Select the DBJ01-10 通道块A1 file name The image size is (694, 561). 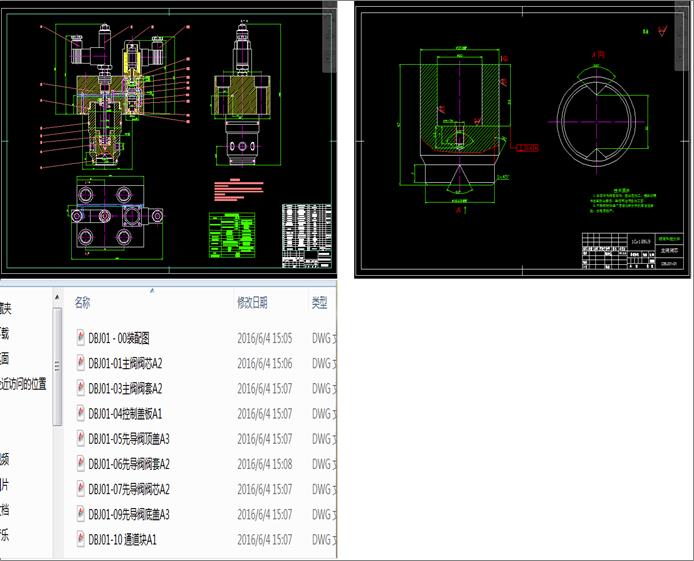[x=122, y=540]
